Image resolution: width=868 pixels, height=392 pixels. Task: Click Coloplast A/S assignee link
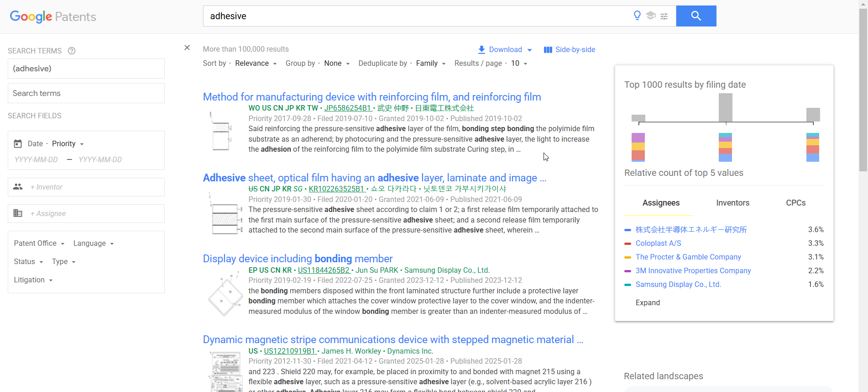tap(658, 243)
